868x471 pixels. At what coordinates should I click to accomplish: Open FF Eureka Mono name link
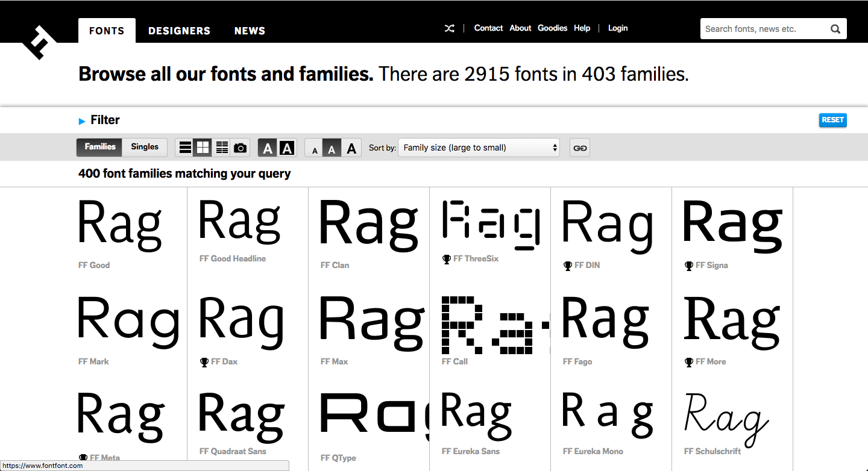coord(593,452)
